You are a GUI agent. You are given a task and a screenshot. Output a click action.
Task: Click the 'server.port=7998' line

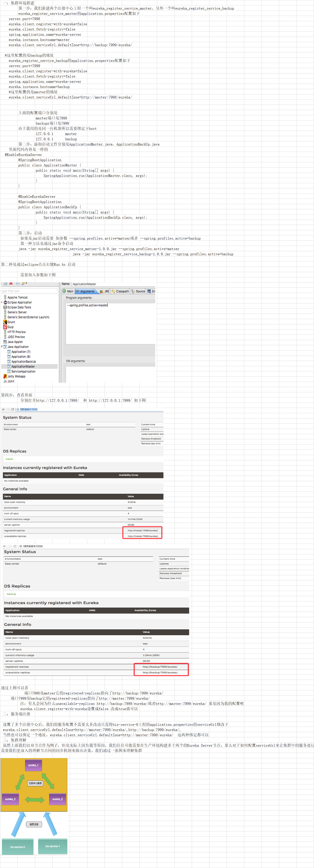coord(24,19)
